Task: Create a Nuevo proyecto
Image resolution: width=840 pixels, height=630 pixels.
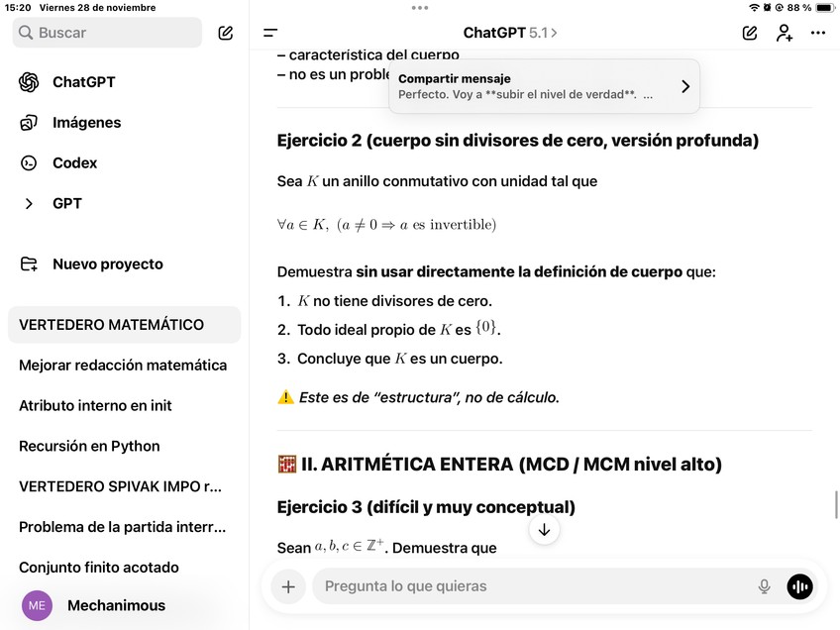Action: (x=107, y=264)
